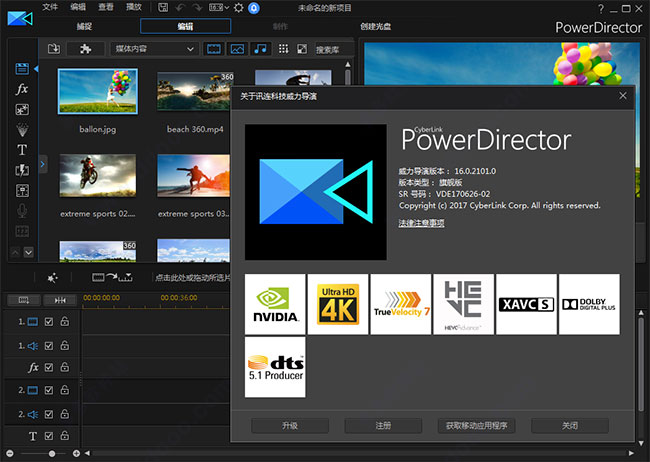Uncheck the fx effect track checkbox
650x462 pixels.
point(50,367)
